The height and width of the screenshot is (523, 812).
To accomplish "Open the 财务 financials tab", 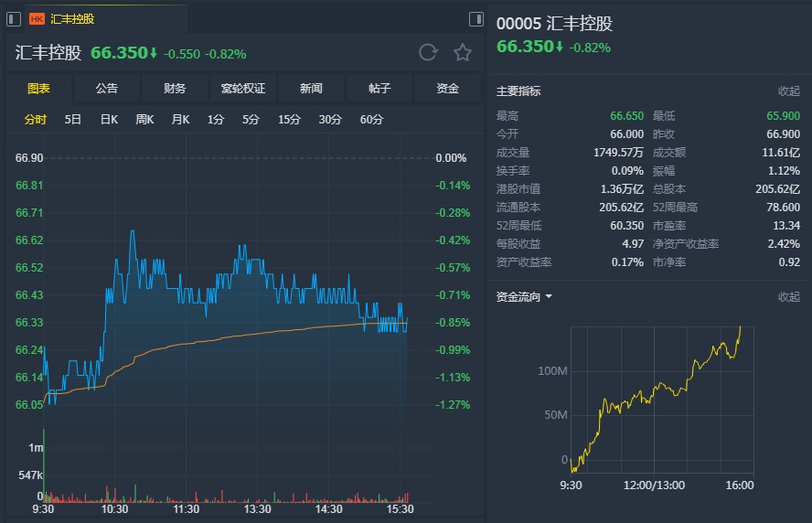I will coord(175,89).
